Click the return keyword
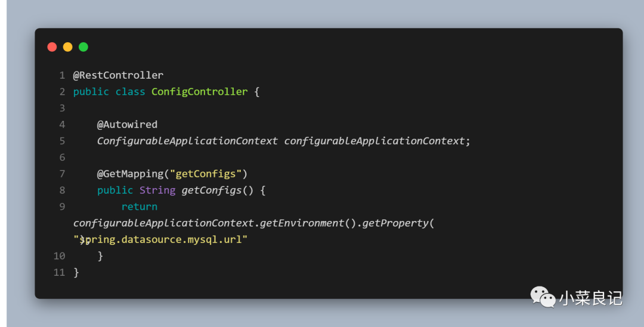 click(139, 207)
